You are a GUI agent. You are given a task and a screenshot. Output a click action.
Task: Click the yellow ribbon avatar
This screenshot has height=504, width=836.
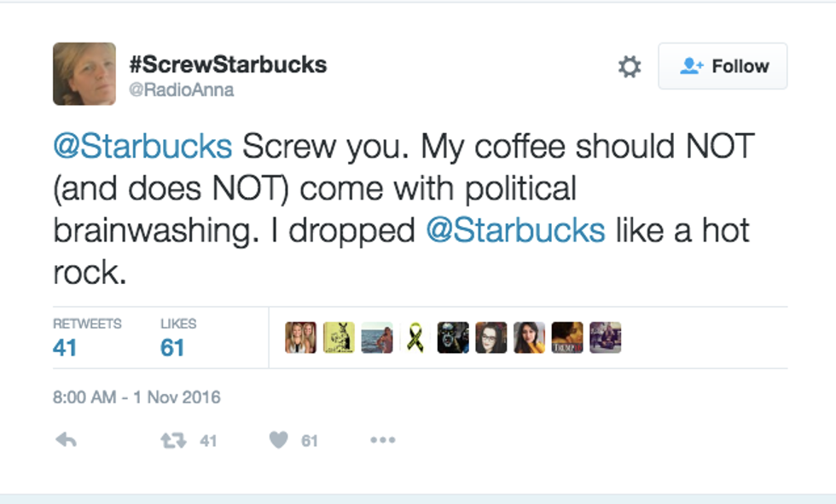(415, 338)
